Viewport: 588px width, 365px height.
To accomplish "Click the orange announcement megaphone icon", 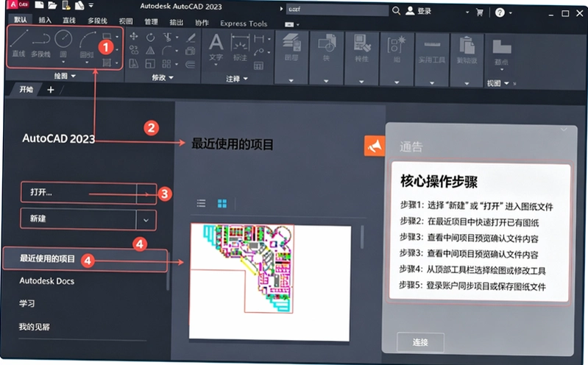I will pos(375,146).
